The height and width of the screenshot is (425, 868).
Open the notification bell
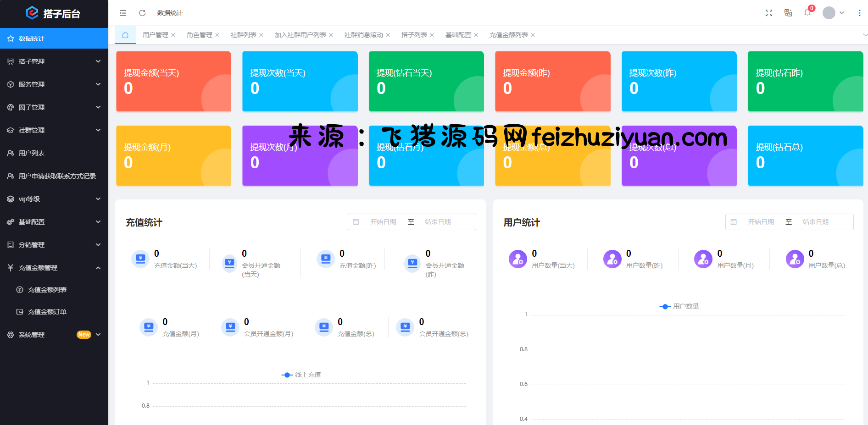(807, 13)
